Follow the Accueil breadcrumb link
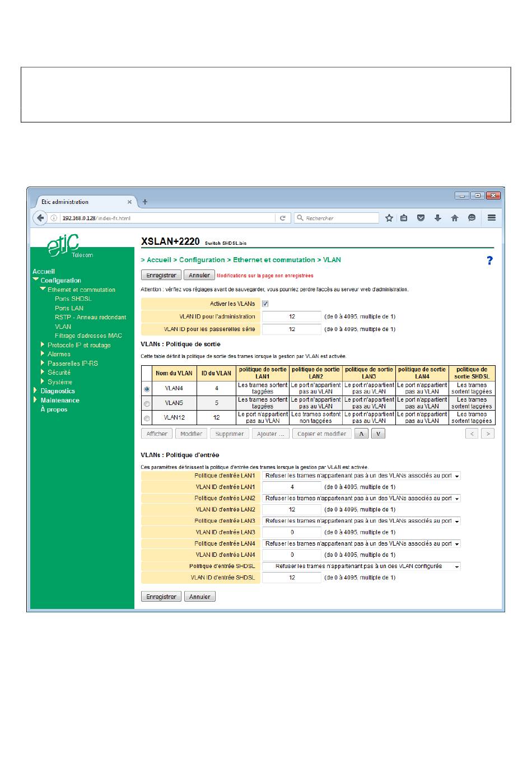 point(159,260)
